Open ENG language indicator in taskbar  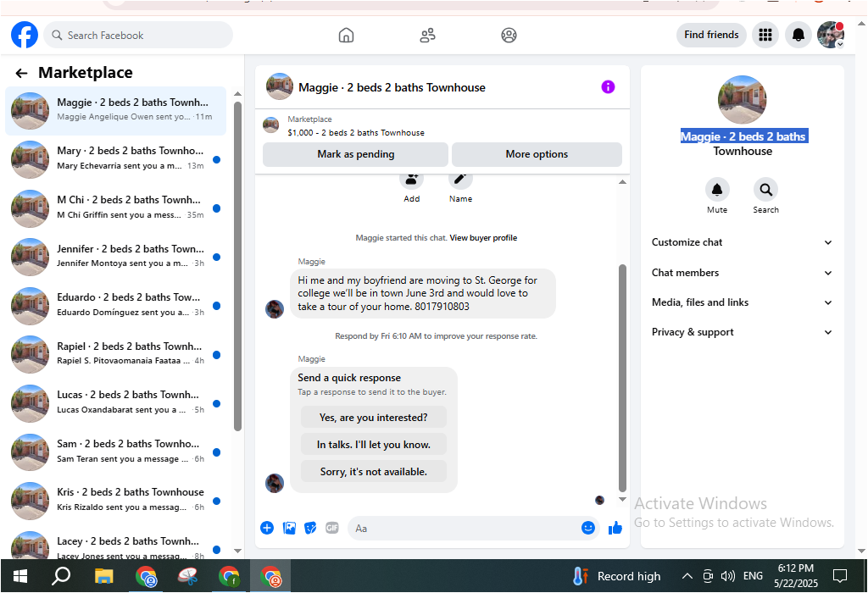click(753, 576)
